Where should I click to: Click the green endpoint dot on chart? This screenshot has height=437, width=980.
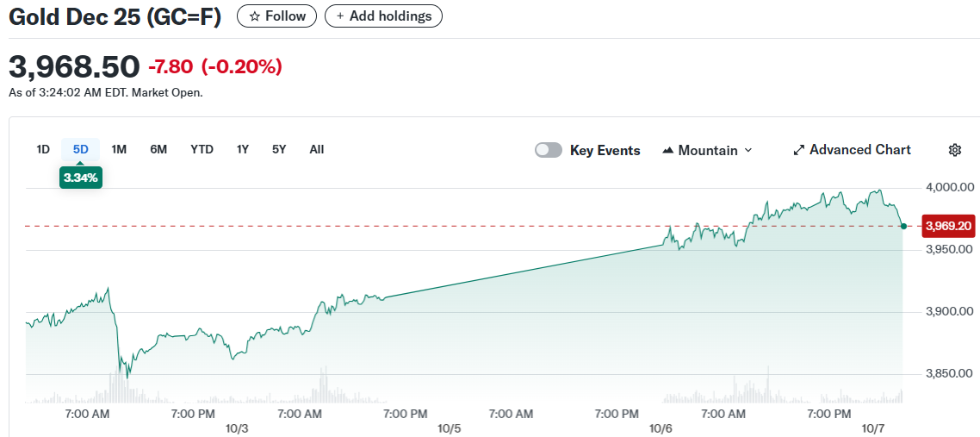[902, 226]
